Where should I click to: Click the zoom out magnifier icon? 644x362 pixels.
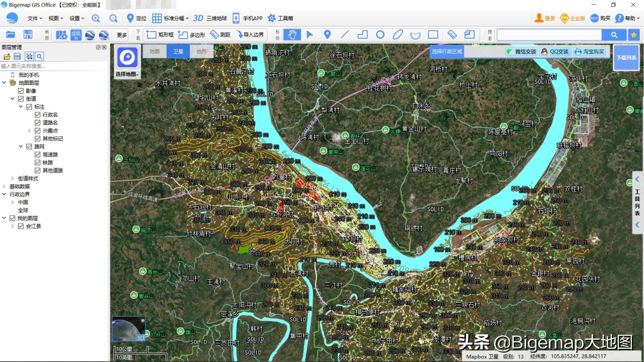tap(113, 18)
